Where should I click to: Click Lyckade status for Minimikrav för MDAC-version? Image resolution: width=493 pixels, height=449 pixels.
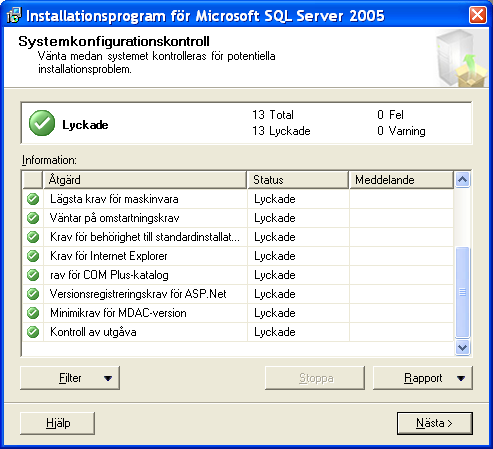point(275,313)
